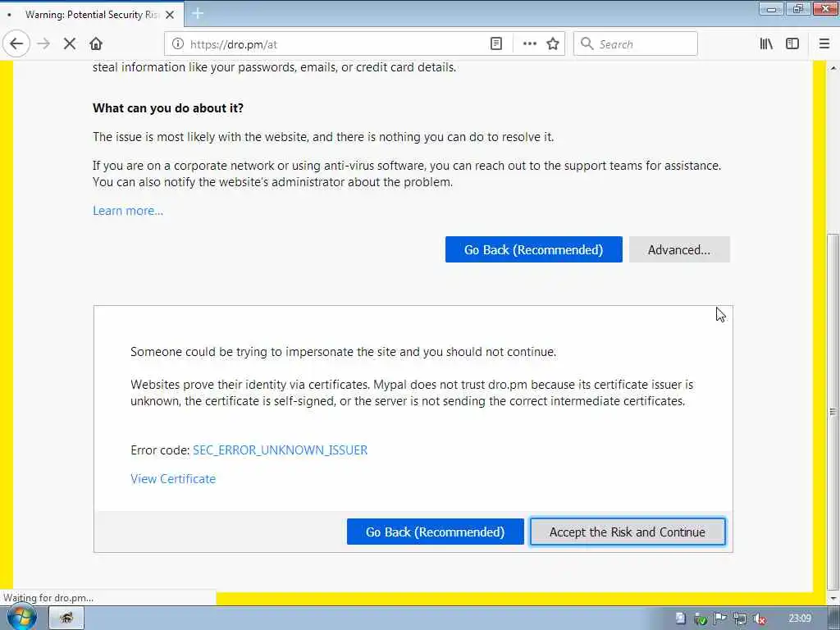The width and height of the screenshot is (840, 630).
Task: Click the lower Go Back (Recommended) button
Action: (436, 532)
